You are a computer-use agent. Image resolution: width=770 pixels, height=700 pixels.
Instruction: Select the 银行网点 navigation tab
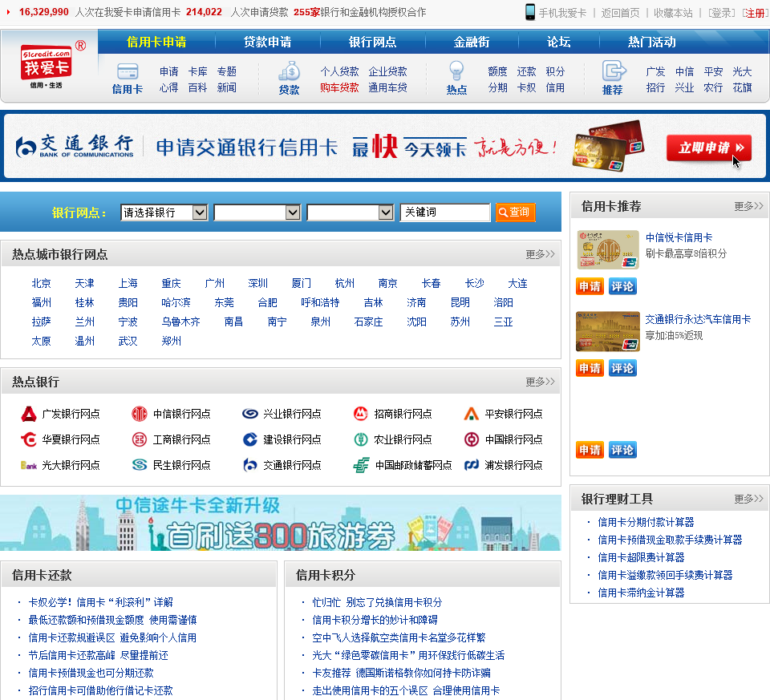point(373,42)
